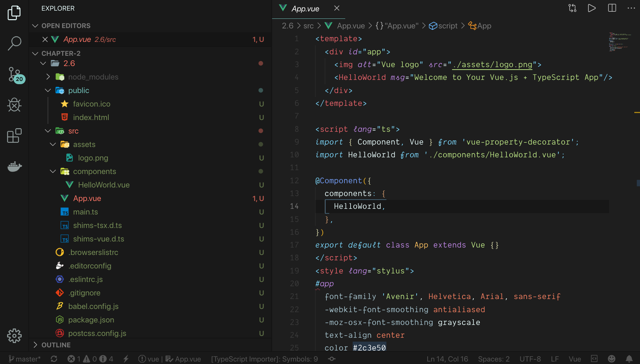
Task: Place cursor on line 14 HelloWorld text
Action: click(357, 206)
